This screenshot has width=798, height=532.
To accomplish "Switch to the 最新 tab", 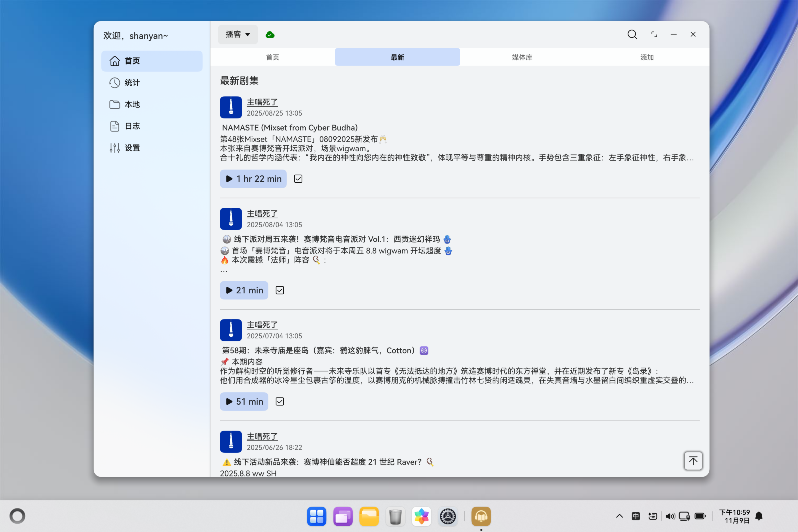I will click(397, 57).
